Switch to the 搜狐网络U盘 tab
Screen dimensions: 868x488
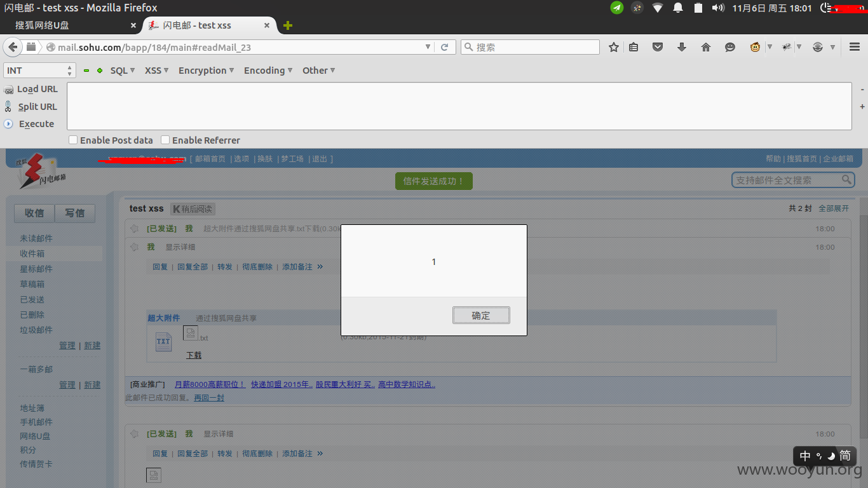pyautogui.click(x=71, y=25)
